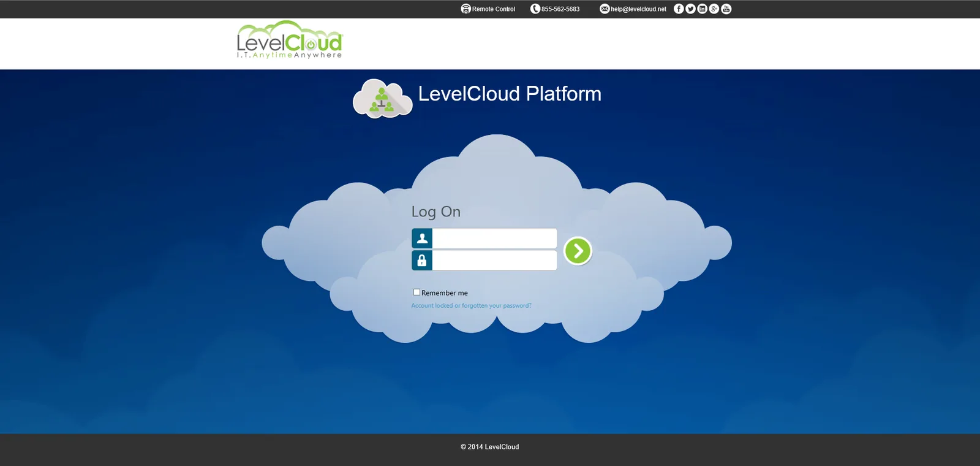Open the Twitter social icon
Image resolution: width=980 pixels, height=466 pixels.
[x=690, y=9]
